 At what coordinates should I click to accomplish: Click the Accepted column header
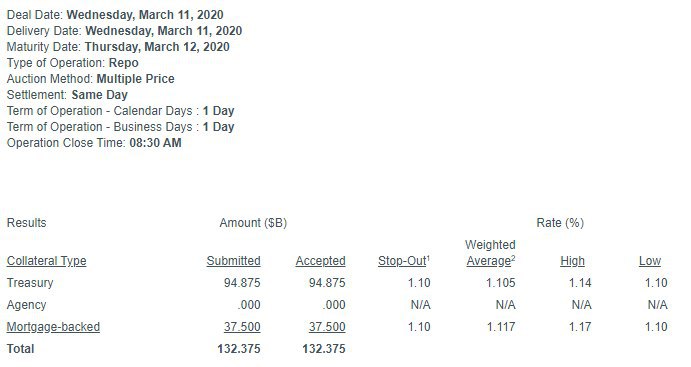tap(320, 261)
